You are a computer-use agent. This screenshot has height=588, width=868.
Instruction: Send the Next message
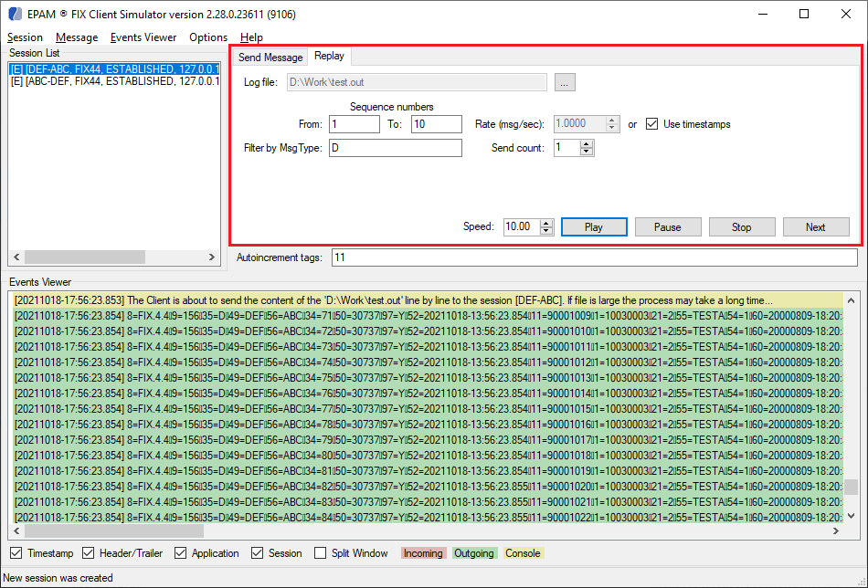815,226
